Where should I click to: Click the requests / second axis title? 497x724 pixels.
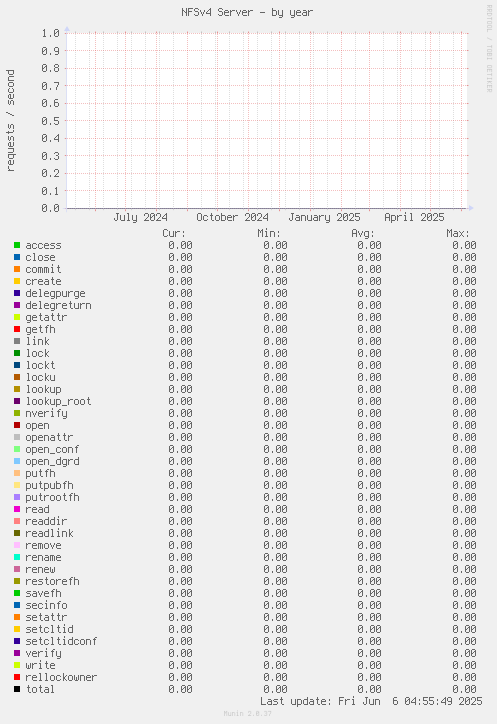[x=11, y=121]
